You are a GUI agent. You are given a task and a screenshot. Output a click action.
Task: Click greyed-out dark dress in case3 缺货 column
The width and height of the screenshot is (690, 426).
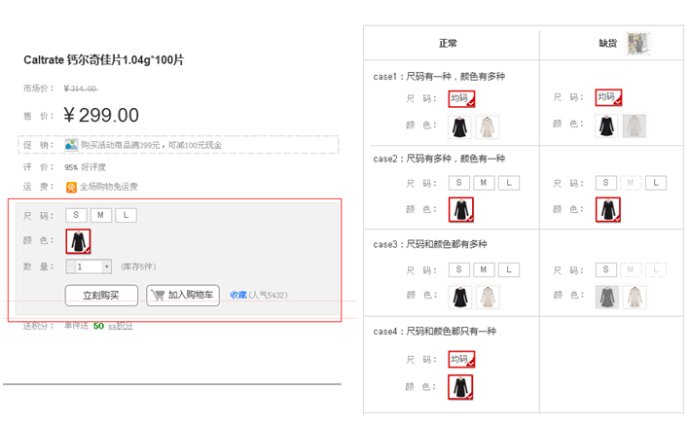(x=607, y=297)
